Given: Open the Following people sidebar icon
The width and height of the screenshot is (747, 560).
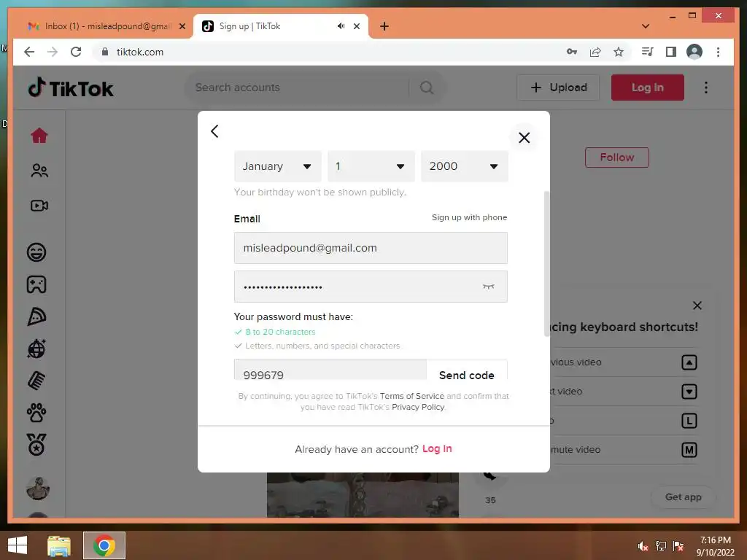Looking at the screenshot, I should pos(39,171).
